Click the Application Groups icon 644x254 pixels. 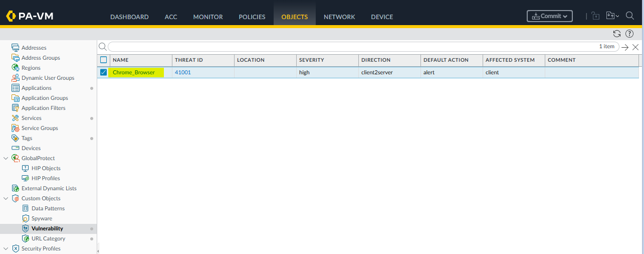[x=16, y=98]
